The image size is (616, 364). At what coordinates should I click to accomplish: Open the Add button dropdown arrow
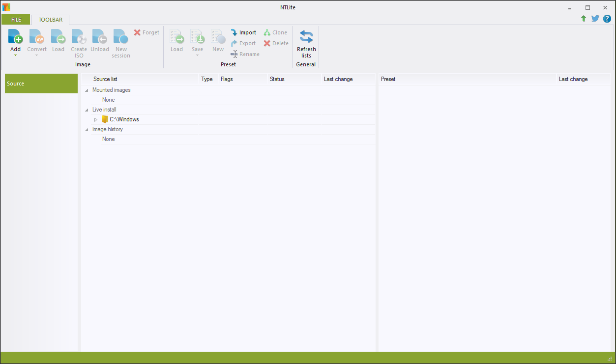tap(15, 56)
